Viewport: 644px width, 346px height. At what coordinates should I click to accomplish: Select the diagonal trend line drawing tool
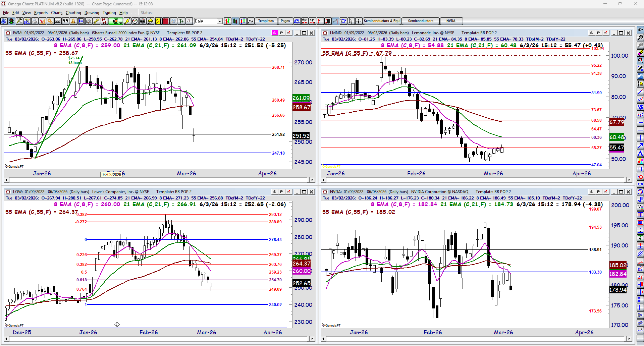pos(640,92)
